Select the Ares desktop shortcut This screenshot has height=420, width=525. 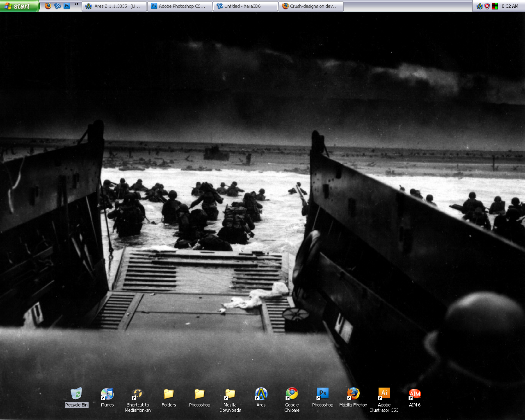pos(261,397)
